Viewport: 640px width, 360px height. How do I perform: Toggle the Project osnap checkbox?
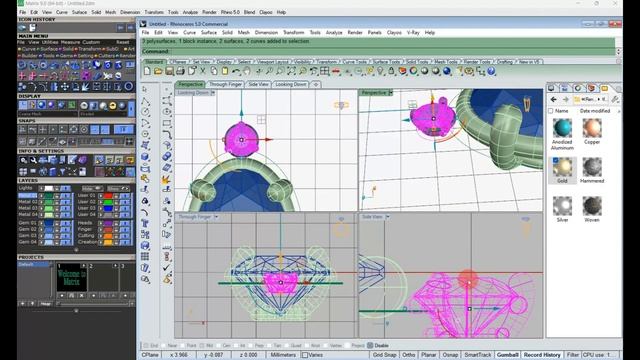347,346
